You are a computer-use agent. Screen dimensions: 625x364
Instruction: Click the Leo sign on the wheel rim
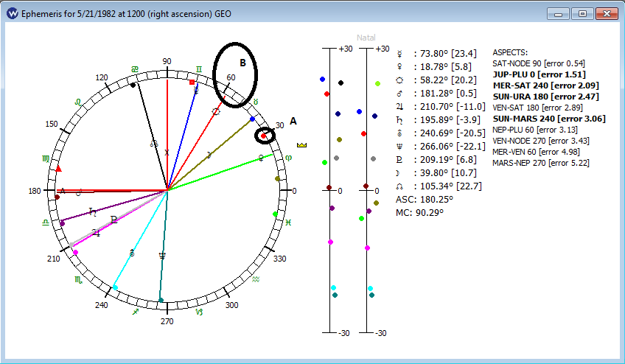[x=78, y=102]
